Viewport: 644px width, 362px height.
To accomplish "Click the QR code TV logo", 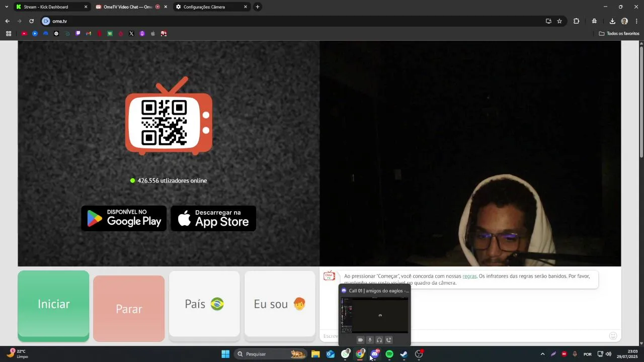I will coord(169,116).
